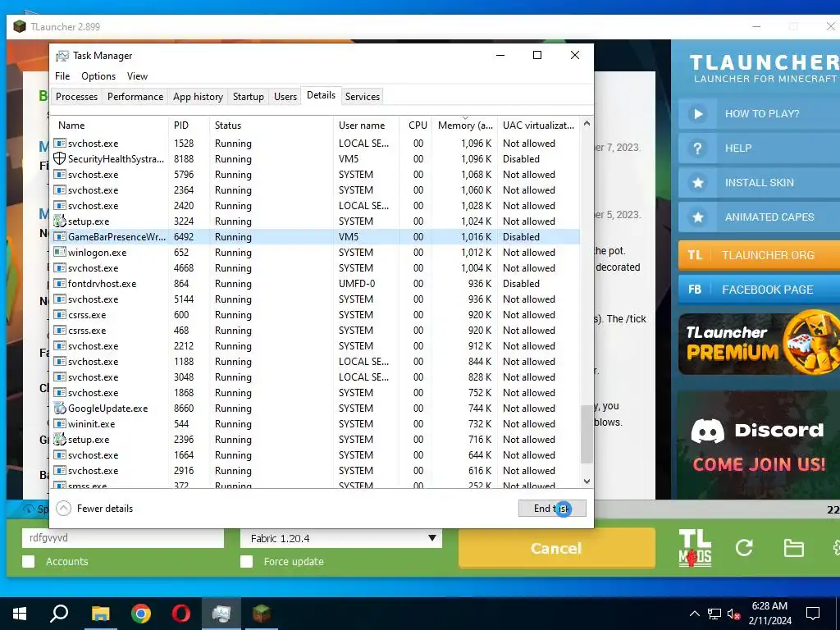Launch Opera from taskbar

[181, 614]
